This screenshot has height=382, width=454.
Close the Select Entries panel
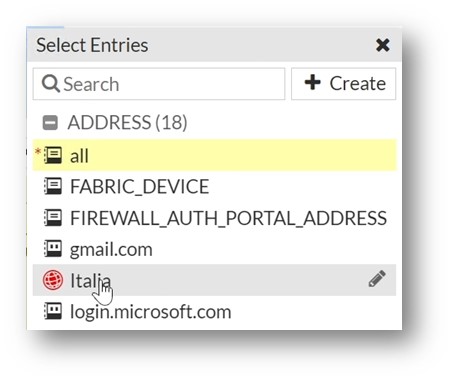382,45
